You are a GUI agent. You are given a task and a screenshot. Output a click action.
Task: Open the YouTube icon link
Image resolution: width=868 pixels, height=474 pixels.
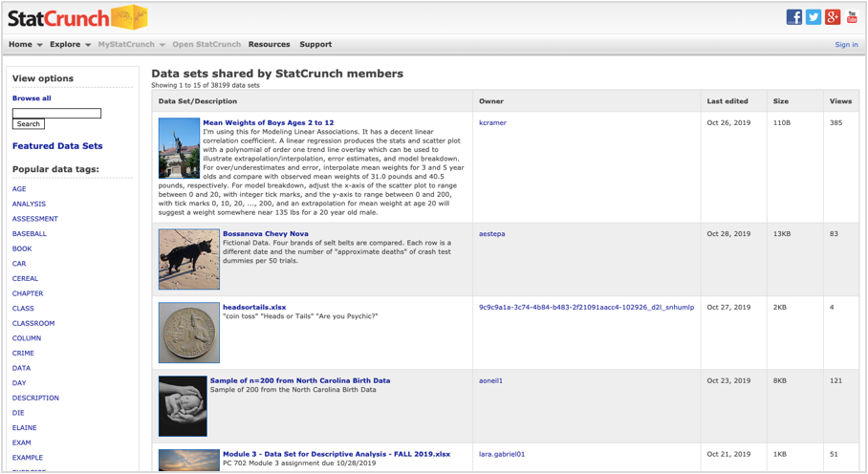coord(852,17)
